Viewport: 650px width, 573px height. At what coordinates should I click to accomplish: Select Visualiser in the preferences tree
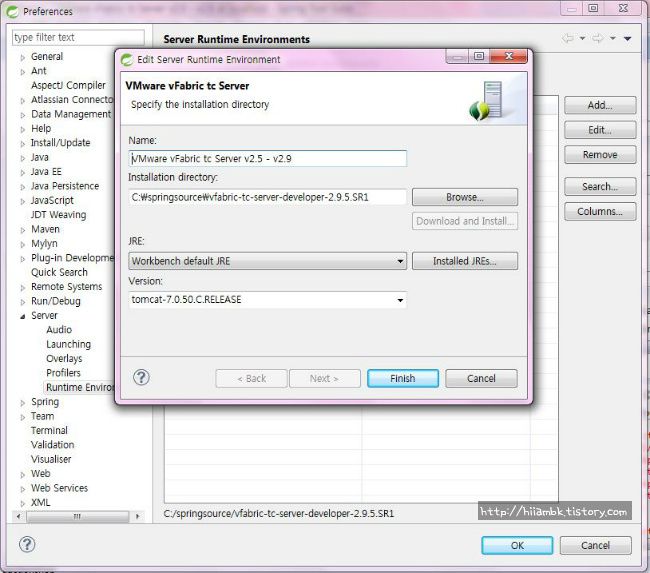coord(51,459)
